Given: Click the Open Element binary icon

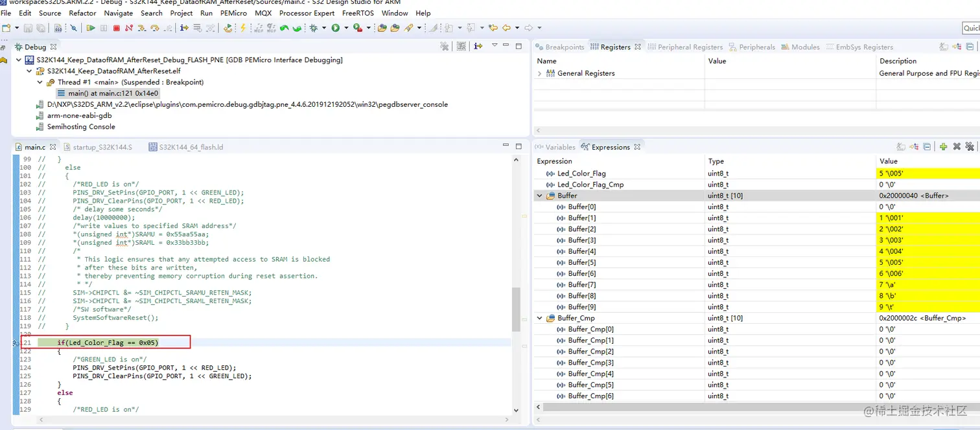Looking at the screenshot, I should 58,28.
